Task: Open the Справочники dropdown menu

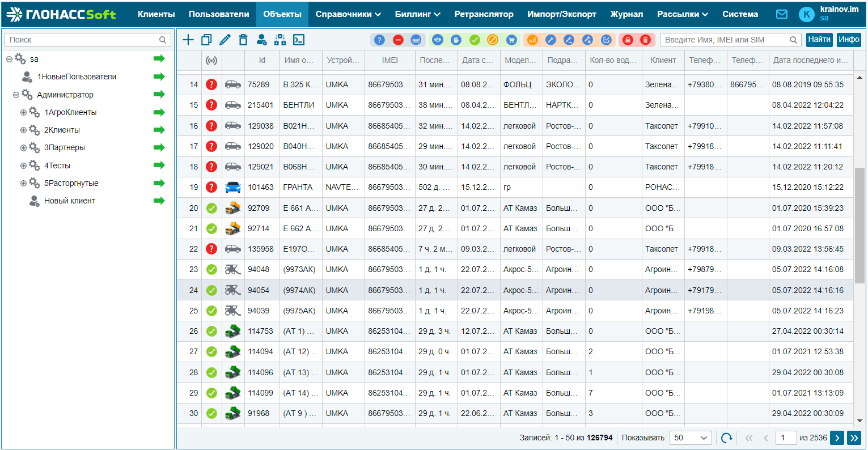Action: [348, 14]
